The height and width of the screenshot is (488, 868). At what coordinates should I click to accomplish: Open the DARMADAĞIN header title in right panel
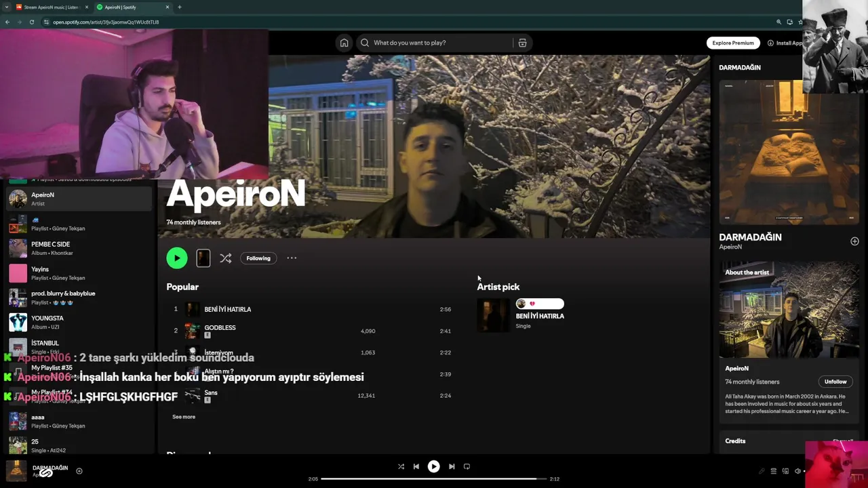pyautogui.click(x=740, y=68)
